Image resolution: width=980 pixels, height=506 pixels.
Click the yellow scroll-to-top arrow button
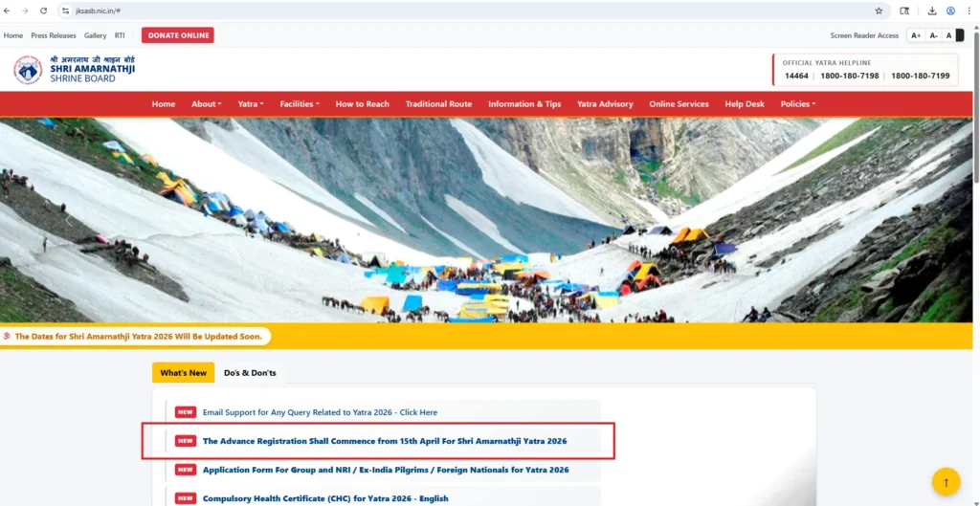pos(946,481)
